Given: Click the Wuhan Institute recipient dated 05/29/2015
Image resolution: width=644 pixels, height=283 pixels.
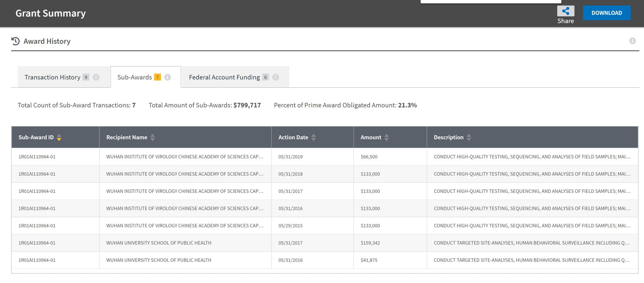Looking at the screenshot, I should pos(185,226).
